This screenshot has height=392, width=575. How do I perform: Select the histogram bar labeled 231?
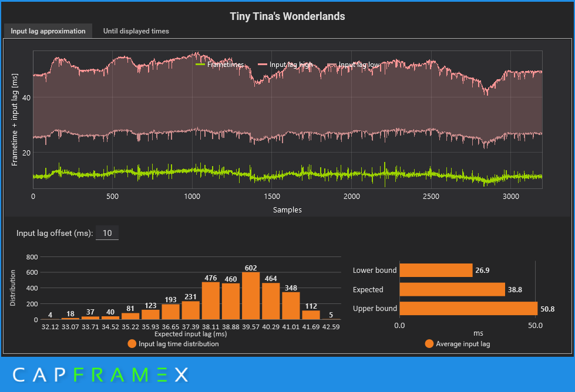pyautogui.click(x=191, y=310)
